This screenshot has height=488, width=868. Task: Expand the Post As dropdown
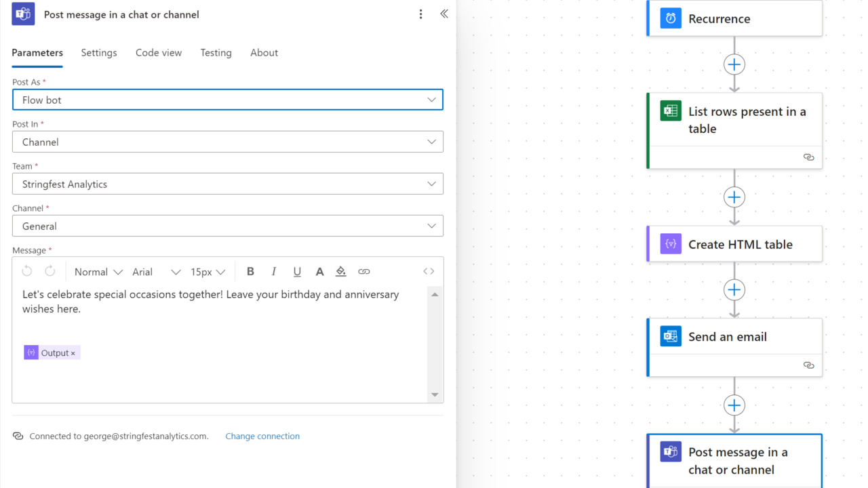point(228,100)
